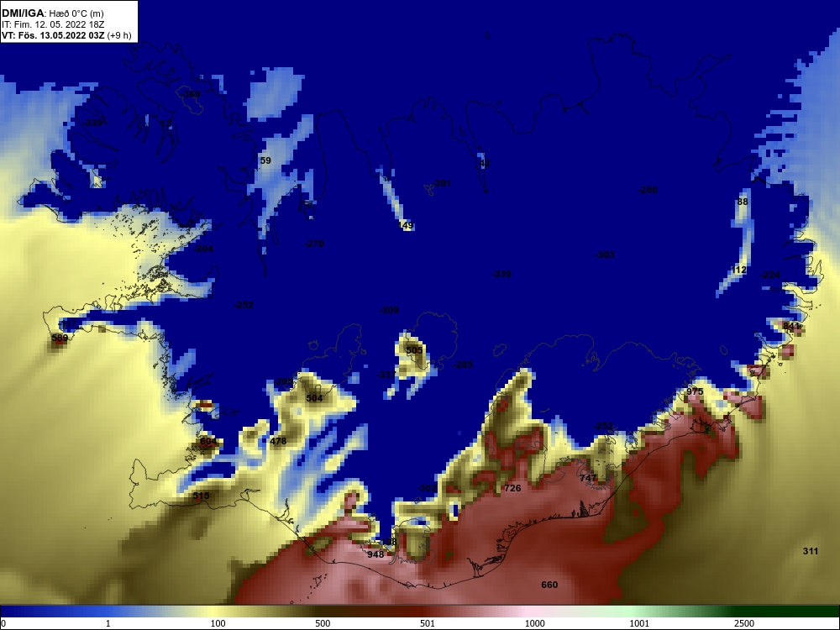The width and height of the screenshot is (840, 630).
Task: Click the map value '604'
Action: tap(207, 442)
